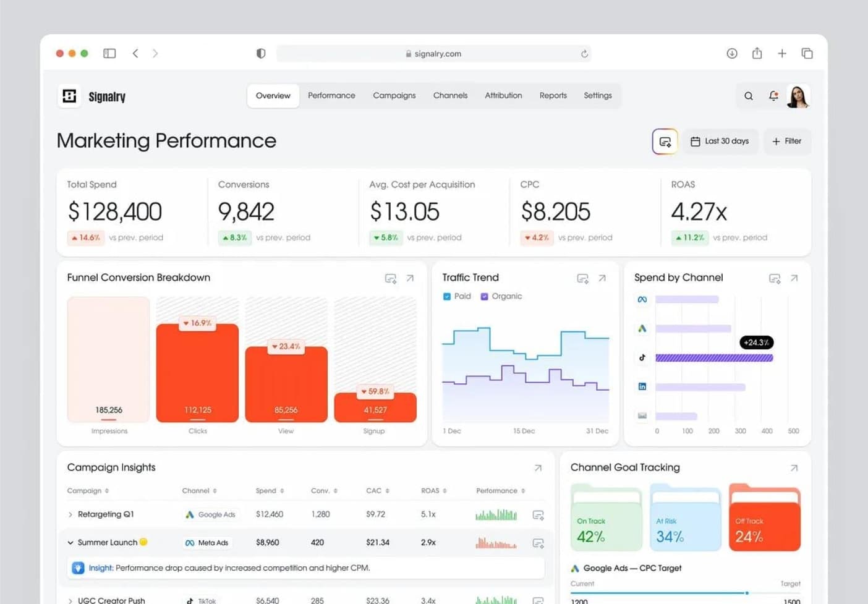Screen dimensions: 868x604
Task: Toggle the Organic traffic checkbox
Action: pos(485,297)
